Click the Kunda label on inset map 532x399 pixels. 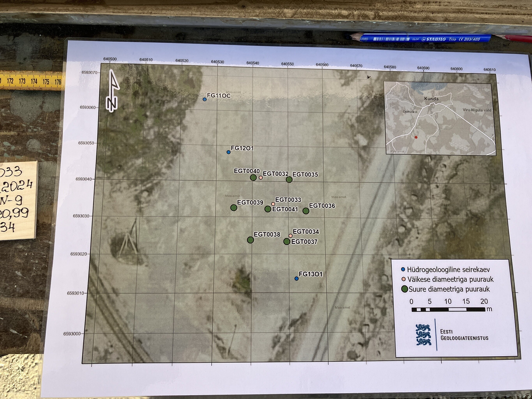[x=431, y=99]
